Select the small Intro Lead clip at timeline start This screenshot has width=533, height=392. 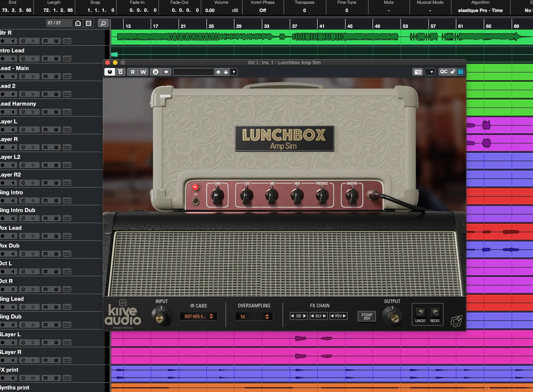(x=114, y=54)
